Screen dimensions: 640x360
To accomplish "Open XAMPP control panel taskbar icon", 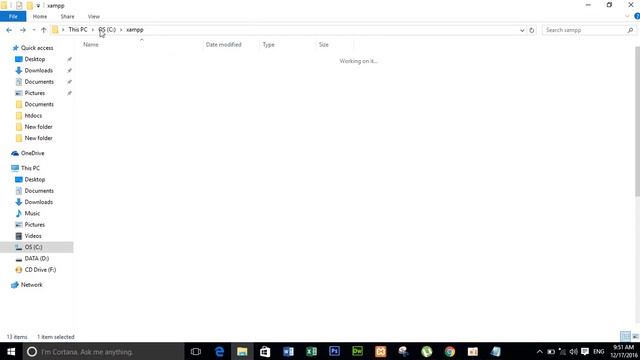I will [x=380, y=351].
